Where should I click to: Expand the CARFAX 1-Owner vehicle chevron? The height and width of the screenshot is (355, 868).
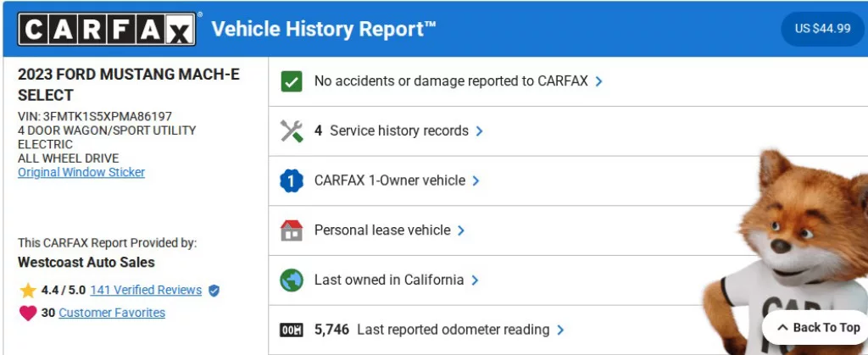coord(476,180)
